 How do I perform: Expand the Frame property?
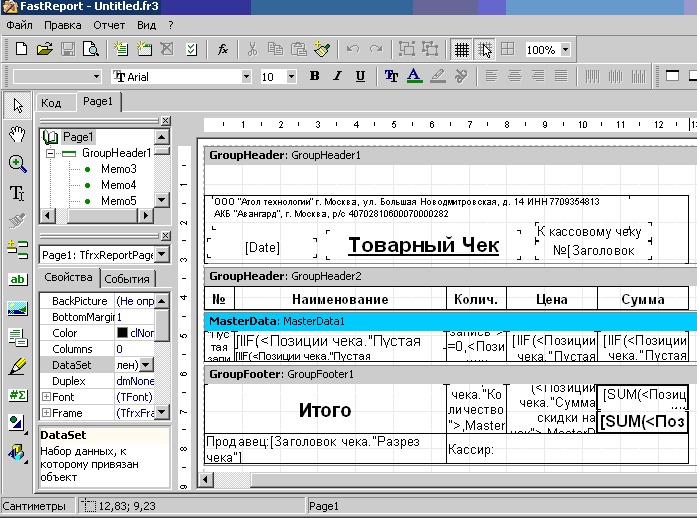pyautogui.click(x=46, y=413)
